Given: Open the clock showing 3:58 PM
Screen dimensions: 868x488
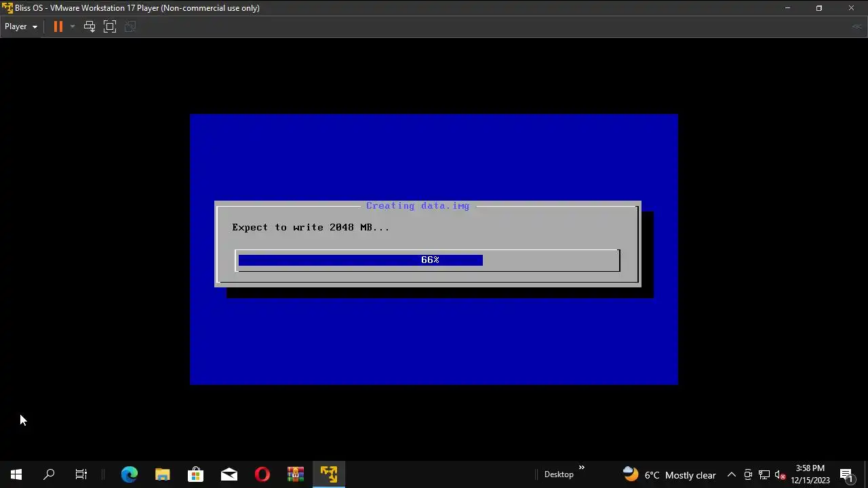Looking at the screenshot, I should pos(810,474).
